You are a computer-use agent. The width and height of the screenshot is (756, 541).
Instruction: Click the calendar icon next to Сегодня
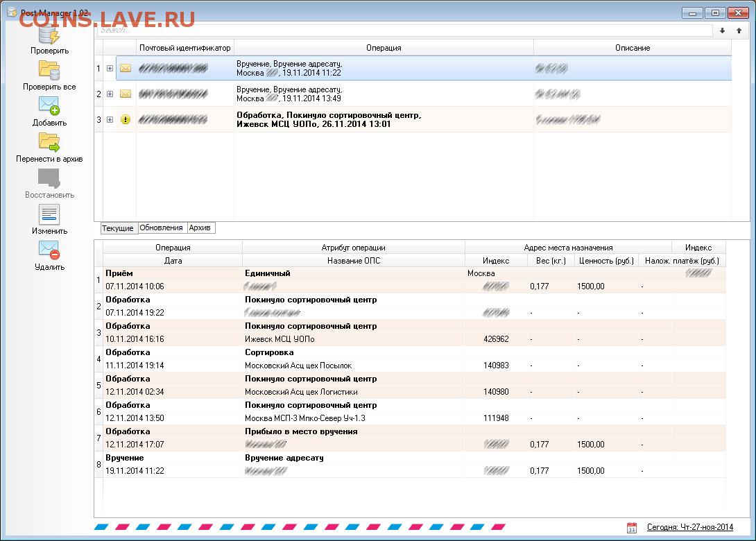point(632,528)
